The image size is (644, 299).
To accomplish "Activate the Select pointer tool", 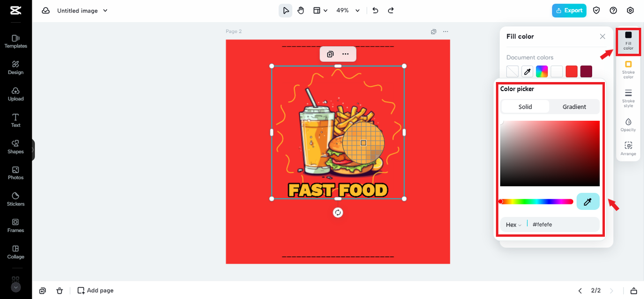I will coord(286,11).
